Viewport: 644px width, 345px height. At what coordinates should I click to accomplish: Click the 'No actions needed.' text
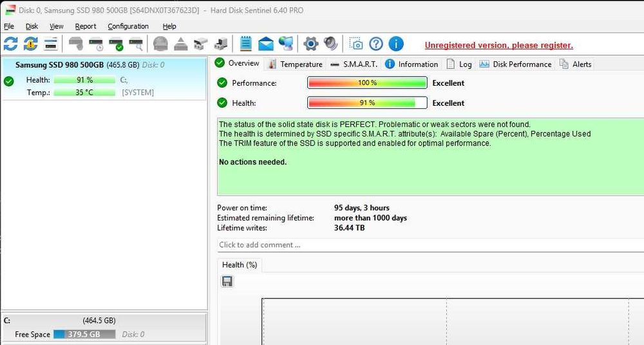(x=252, y=162)
